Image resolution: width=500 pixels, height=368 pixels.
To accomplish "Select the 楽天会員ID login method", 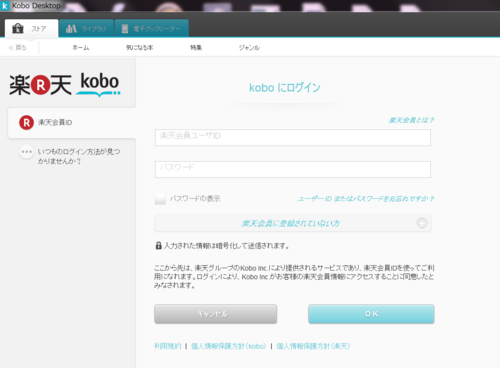I will pos(72,123).
